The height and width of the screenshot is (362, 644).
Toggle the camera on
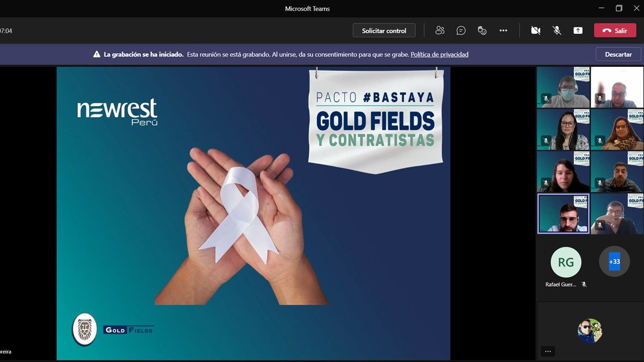pyautogui.click(x=536, y=31)
